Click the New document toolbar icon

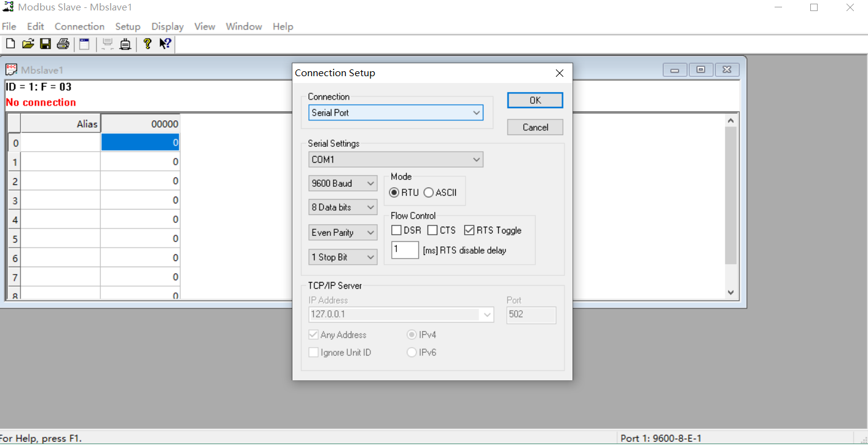point(10,44)
